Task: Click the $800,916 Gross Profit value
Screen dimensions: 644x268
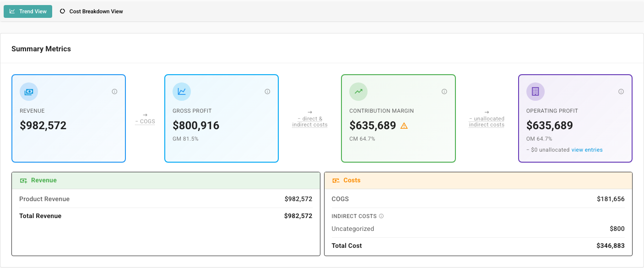Action: [x=196, y=126]
